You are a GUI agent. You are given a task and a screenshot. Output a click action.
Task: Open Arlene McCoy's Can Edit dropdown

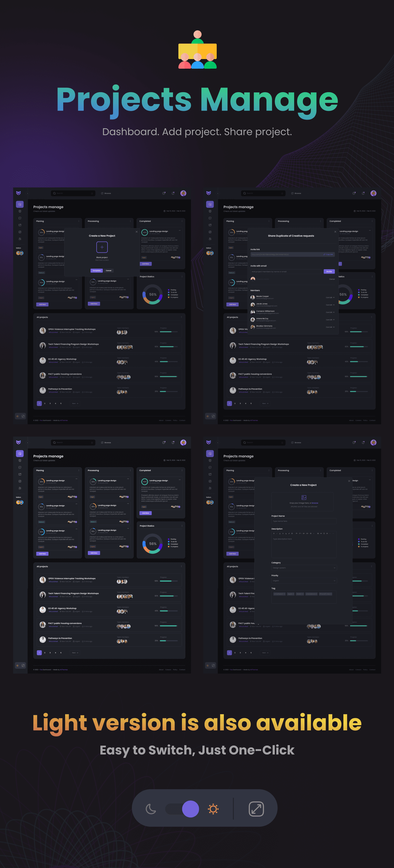330,320
